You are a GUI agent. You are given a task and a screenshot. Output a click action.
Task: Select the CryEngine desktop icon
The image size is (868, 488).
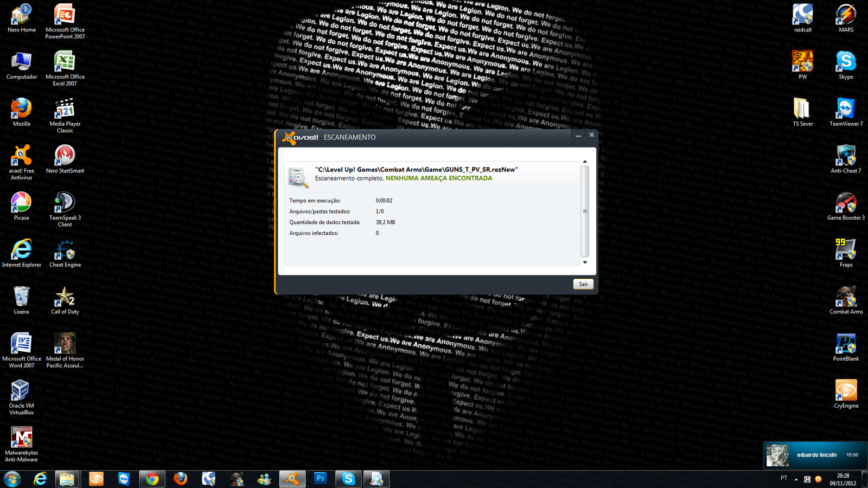[x=846, y=394]
